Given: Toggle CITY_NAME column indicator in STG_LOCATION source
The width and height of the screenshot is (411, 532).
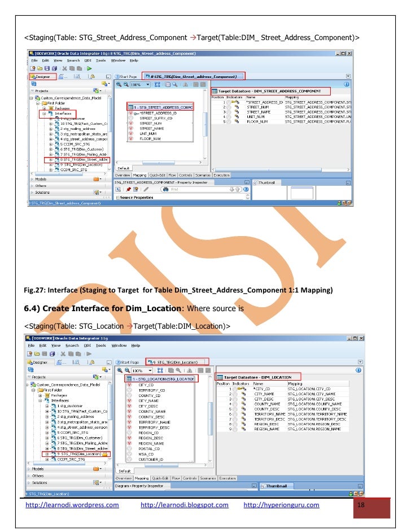Looking at the screenshot, I should [x=129, y=401].
